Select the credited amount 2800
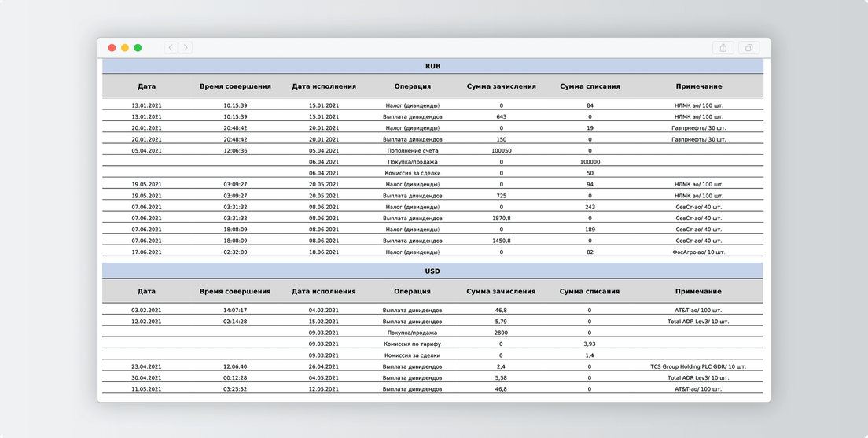Image resolution: width=868 pixels, height=438 pixels. pyautogui.click(x=501, y=333)
